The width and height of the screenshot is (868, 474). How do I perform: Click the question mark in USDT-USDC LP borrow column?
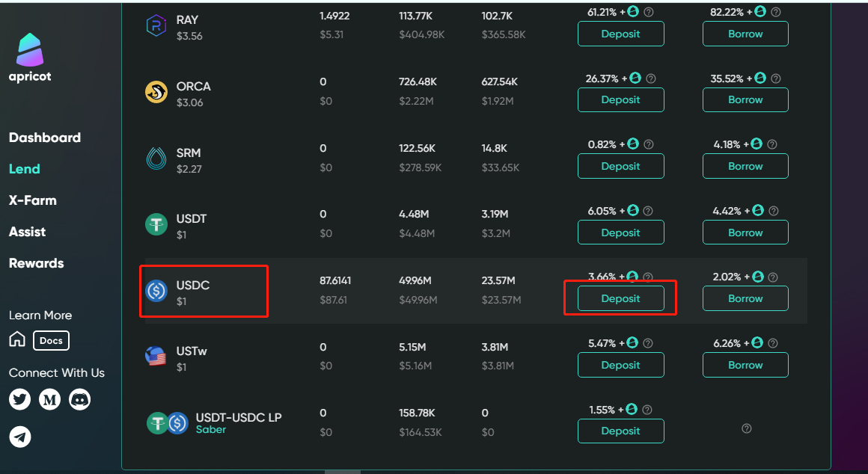(x=746, y=428)
